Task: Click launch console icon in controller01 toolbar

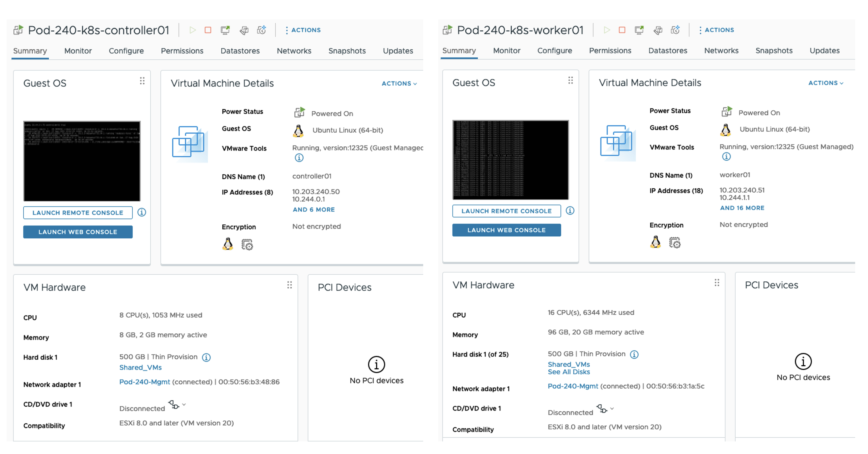Action: pos(225,30)
